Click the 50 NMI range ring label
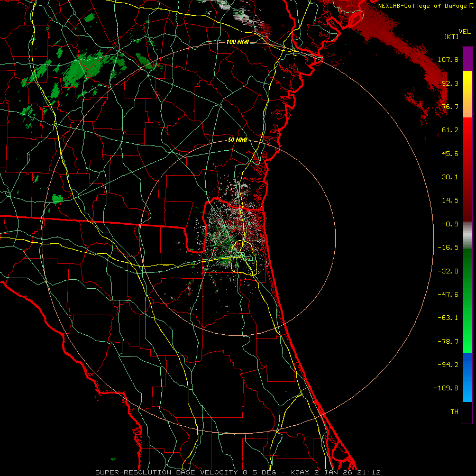 coord(237,140)
